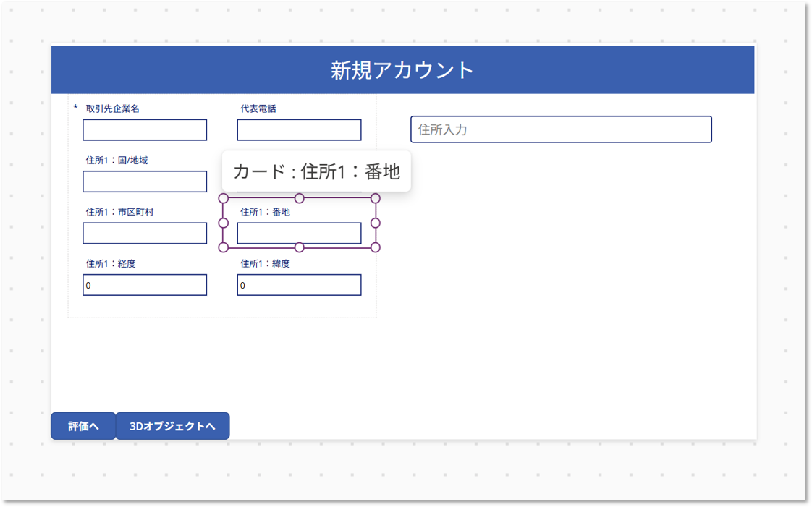Click the left-middle resize handle of selected card
The height and width of the screenshot is (507, 812).
tap(224, 223)
